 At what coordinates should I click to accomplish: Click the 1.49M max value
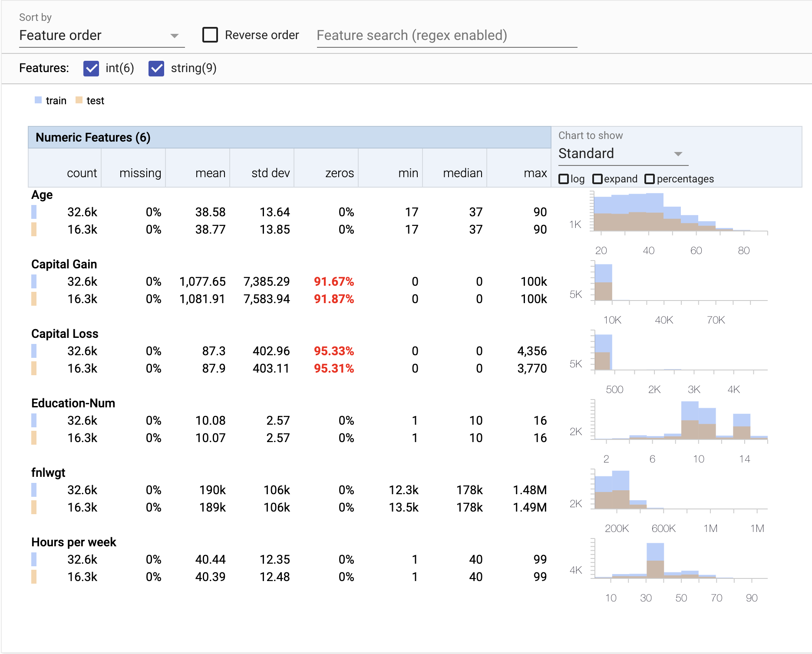[x=530, y=507]
